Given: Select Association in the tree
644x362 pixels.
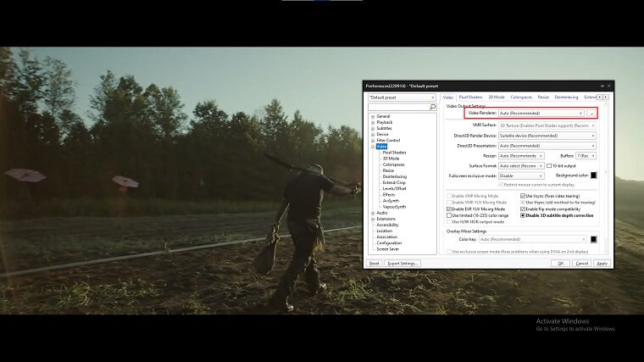Looking at the screenshot, I should click(x=387, y=237).
